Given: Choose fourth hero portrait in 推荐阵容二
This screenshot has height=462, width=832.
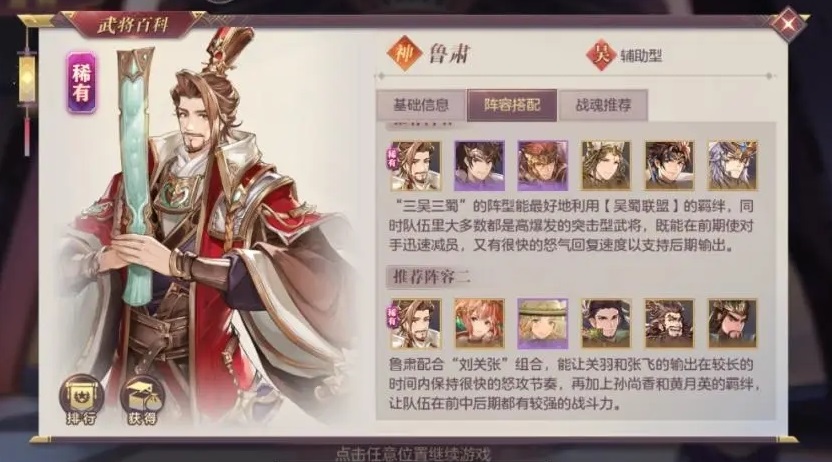Looking at the screenshot, I should tap(605, 324).
